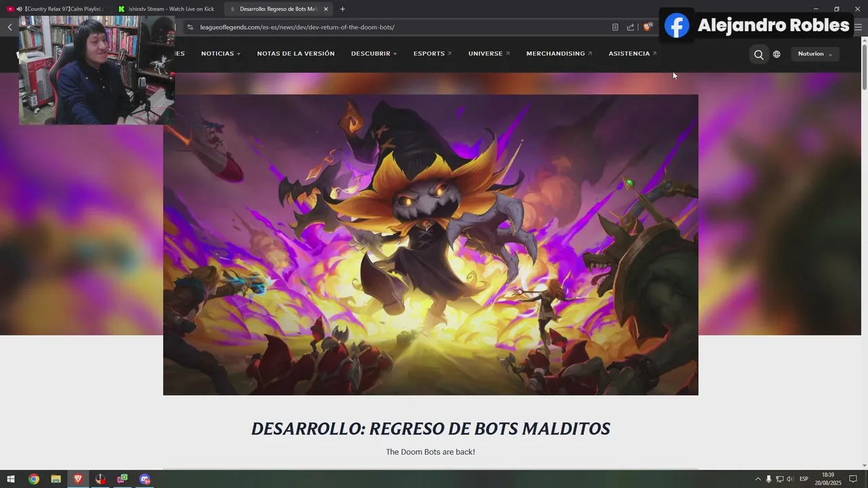The width and height of the screenshot is (868, 488).
Task: Open the pink app taskbar icon
Action: tap(123, 479)
